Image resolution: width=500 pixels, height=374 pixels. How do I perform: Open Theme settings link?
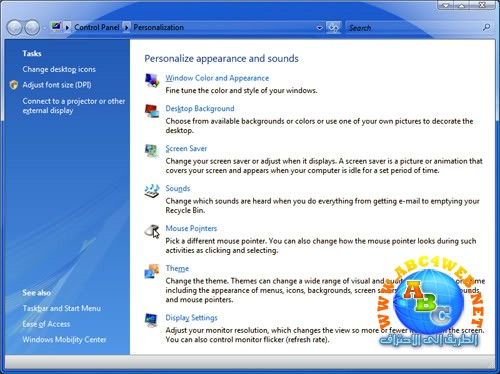(x=177, y=268)
